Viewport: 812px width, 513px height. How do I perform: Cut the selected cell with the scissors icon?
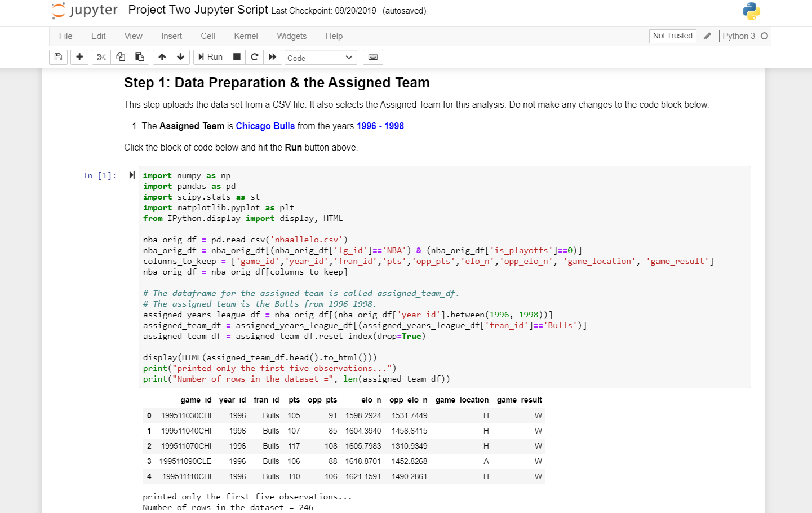101,57
